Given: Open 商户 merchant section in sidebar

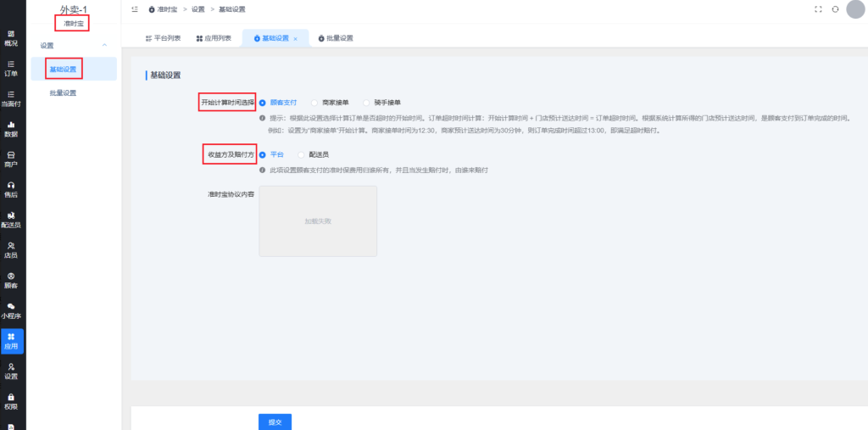Looking at the screenshot, I should point(11,159).
